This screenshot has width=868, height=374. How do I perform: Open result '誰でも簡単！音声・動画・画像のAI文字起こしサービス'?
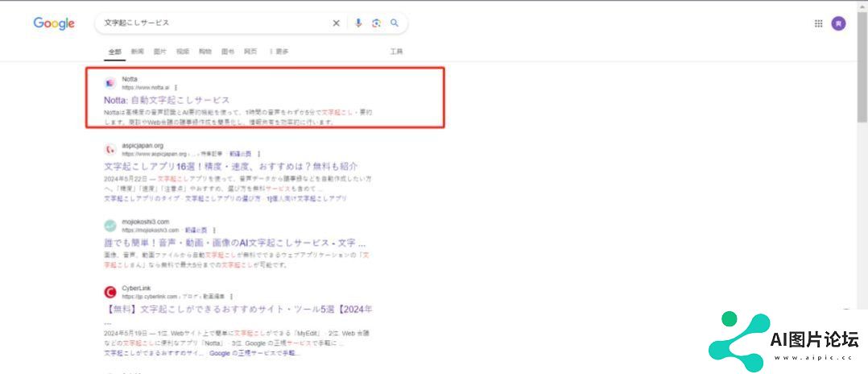pyautogui.click(x=235, y=243)
